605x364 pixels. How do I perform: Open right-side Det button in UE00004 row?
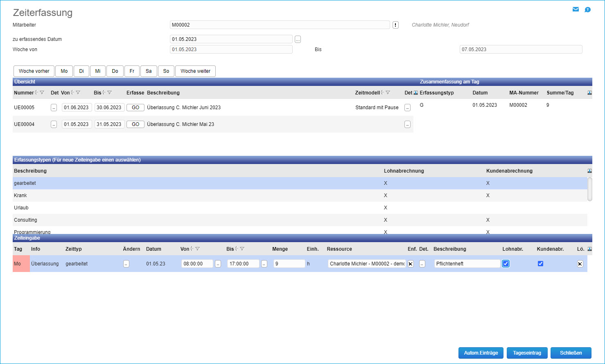point(407,124)
